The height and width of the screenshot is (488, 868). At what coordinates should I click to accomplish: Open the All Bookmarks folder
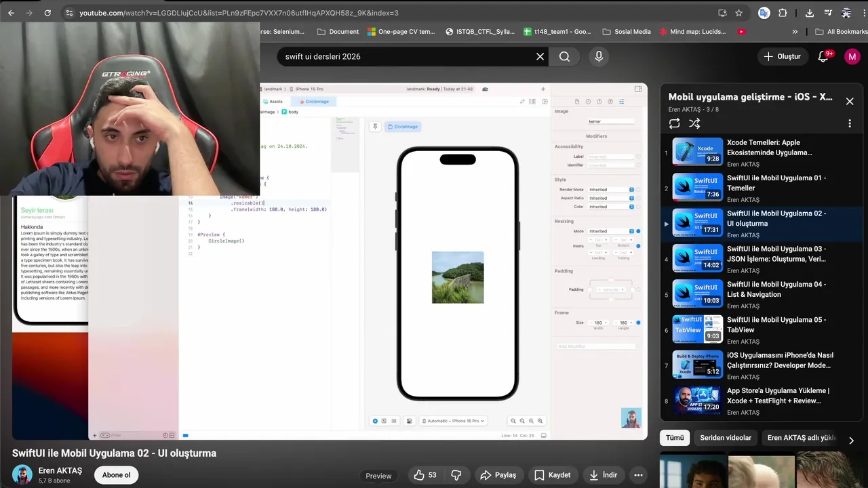coord(841,31)
